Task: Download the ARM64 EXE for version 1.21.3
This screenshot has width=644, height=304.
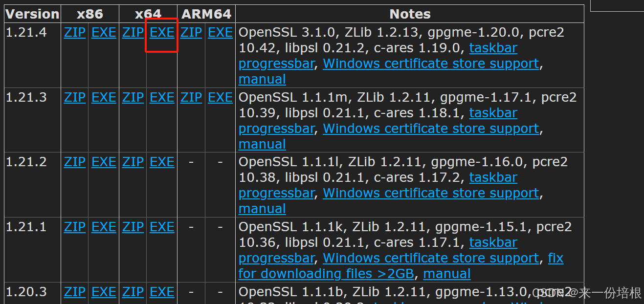Action: click(x=220, y=98)
